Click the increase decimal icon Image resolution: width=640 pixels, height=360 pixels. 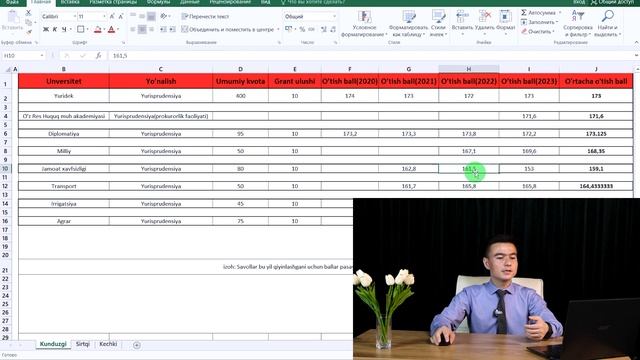coord(324,29)
